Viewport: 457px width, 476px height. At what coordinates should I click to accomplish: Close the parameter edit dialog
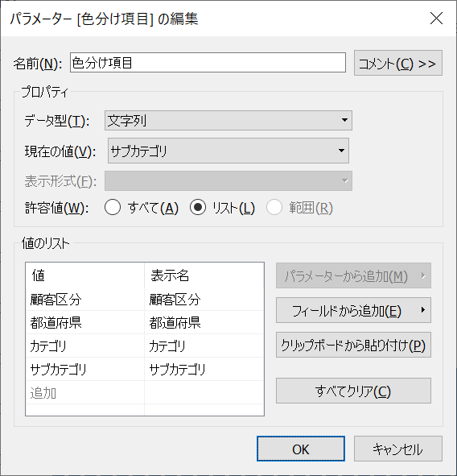pos(436,19)
